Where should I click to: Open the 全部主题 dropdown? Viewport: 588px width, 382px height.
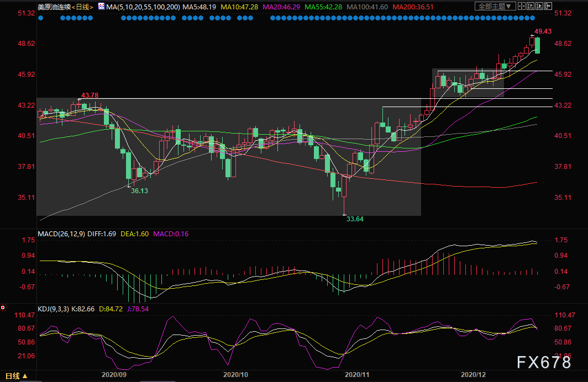pos(495,7)
